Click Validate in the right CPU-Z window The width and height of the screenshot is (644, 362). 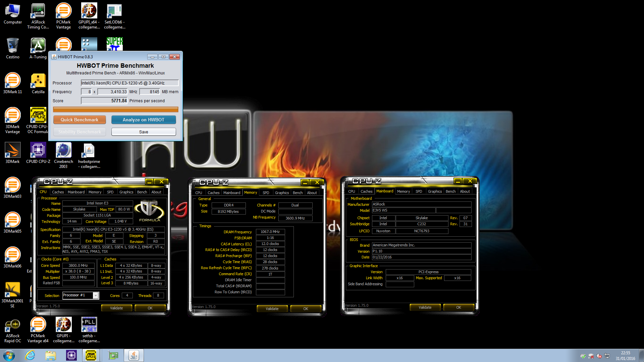pyautogui.click(x=425, y=307)
